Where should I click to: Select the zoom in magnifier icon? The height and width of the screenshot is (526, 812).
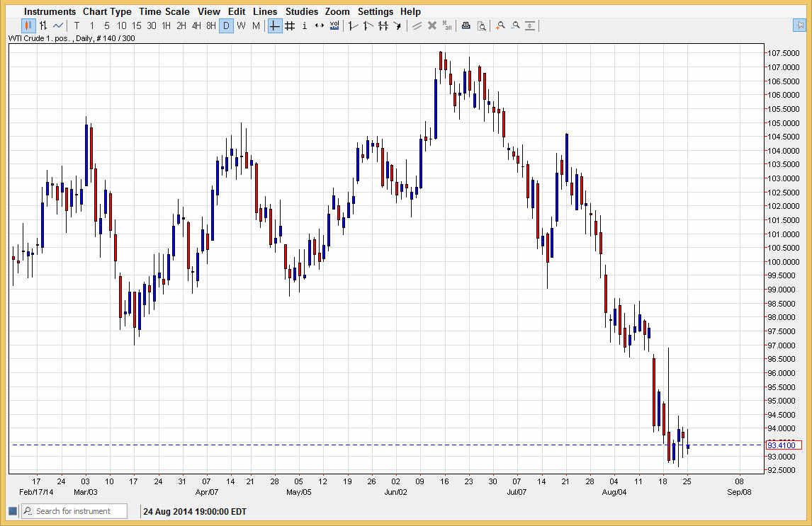pyautogui.click(x=500, y=25)
